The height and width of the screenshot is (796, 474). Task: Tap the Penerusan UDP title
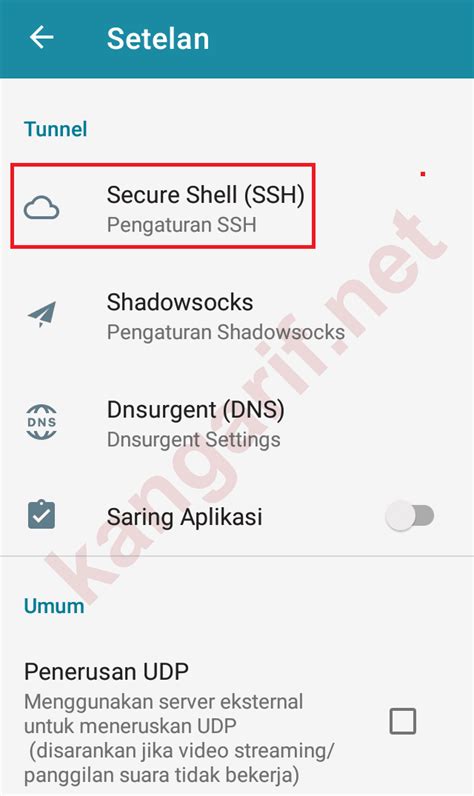(107, 672)
